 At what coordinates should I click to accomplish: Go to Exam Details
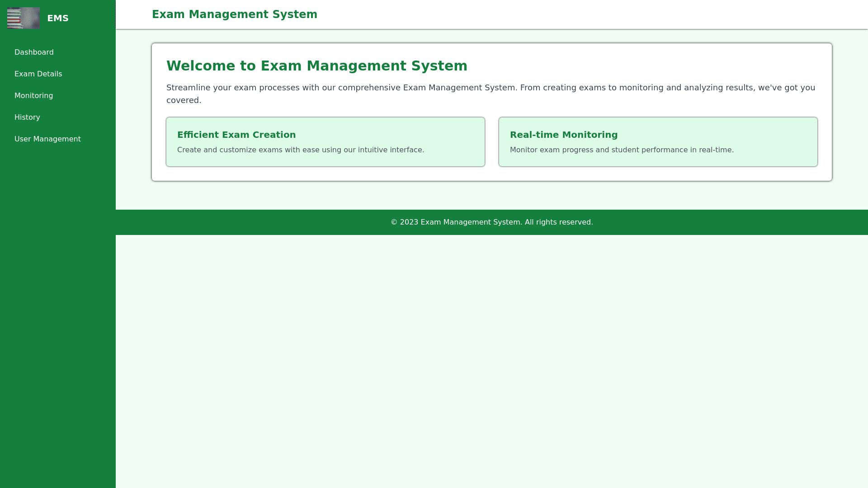pyautogui.click(x=38, y=74)
